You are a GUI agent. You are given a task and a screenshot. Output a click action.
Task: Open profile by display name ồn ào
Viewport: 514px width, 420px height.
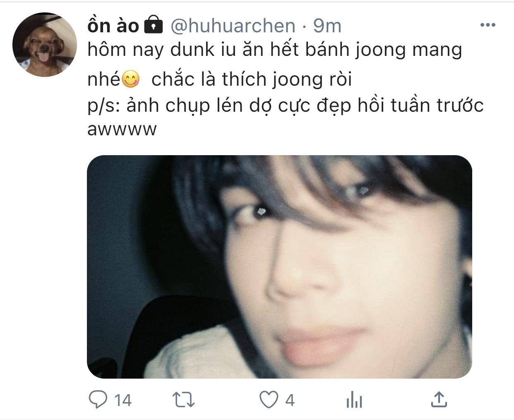click(113, 26)
